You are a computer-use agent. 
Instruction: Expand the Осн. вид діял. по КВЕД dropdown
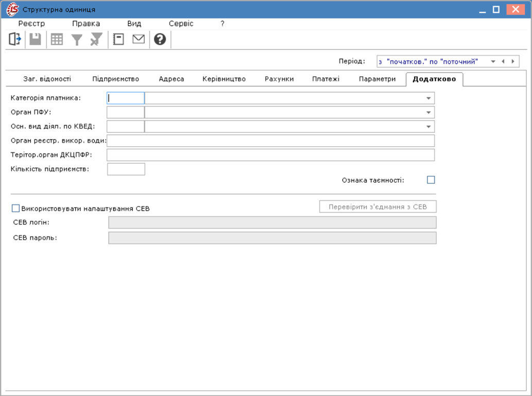tap(428, 127)
